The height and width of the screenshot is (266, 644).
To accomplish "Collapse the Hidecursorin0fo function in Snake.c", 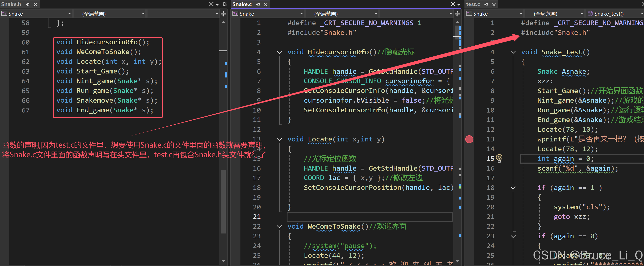I will coord(279,52).
